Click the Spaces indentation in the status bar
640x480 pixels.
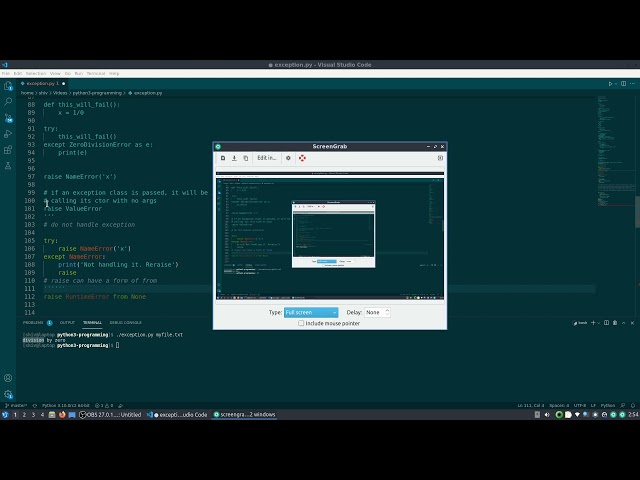click(559, 406)
